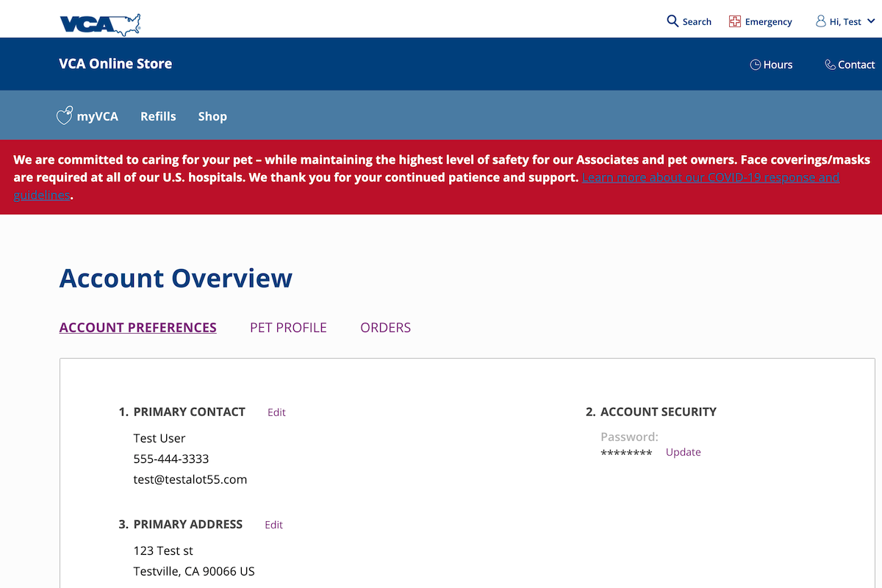Screen dimensions: 882x588
Task: Edit the Primary Contact details
Action: tap(276, 412)
